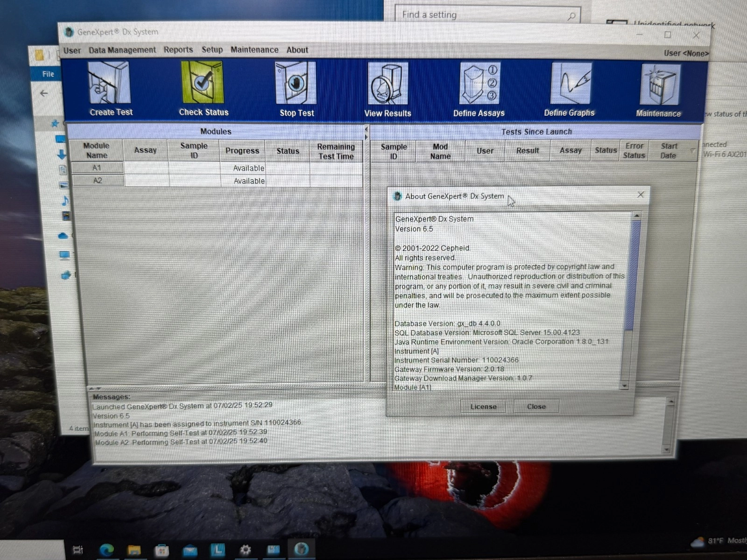The image size is (747, 560).
Task: Click panel collapse arrows beside Modules header
Action: [x=366, y=133]
